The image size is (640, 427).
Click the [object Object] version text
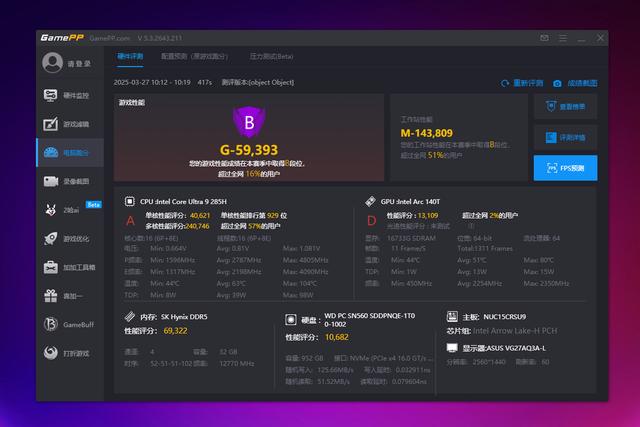[271, 82]
